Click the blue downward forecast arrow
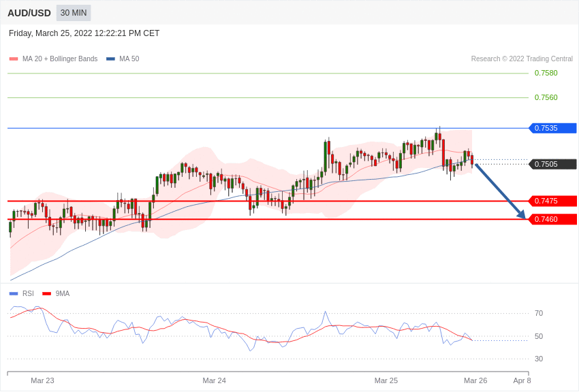This screenshot has height=392, width=579. 499,191
